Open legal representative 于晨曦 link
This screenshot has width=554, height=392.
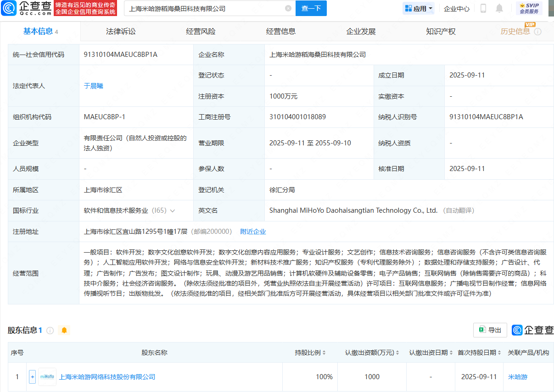click(x=93, y=86)
